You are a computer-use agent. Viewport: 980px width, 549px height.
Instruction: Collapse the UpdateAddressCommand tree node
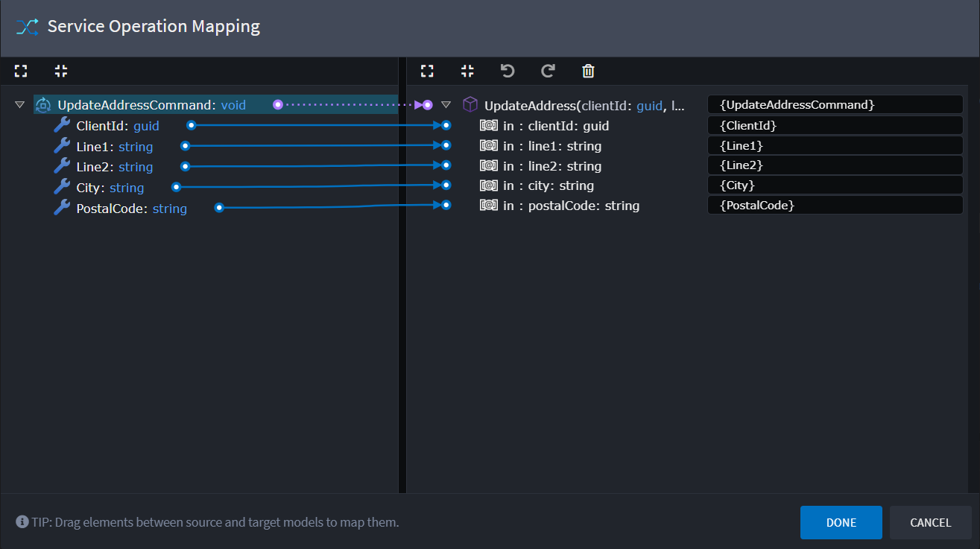(19, 105)
